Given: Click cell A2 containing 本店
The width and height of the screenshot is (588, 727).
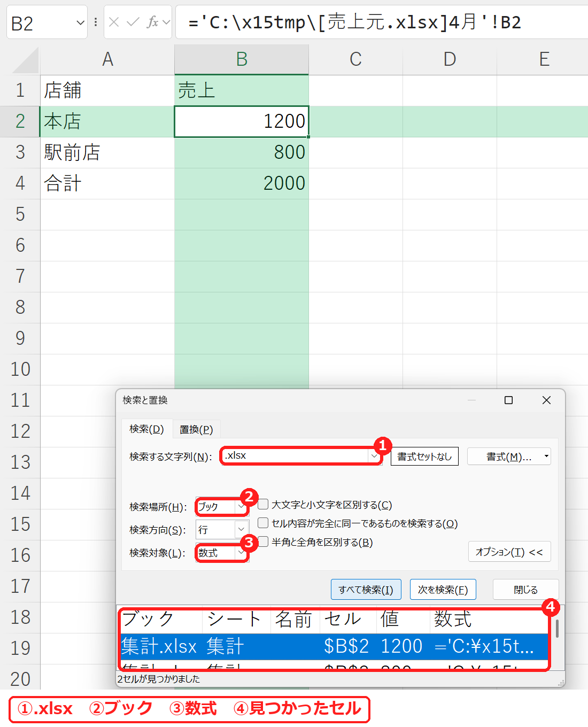Looking at the screenshot, I should [107, 121].
